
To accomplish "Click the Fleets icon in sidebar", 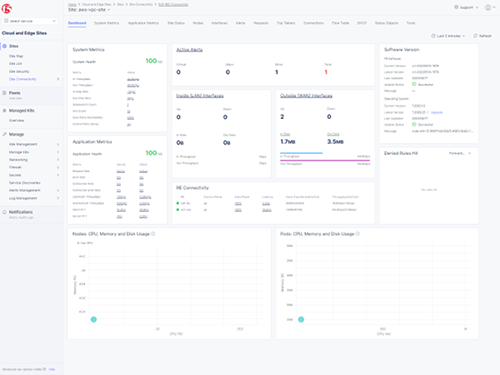I will [x=5, y=93].
